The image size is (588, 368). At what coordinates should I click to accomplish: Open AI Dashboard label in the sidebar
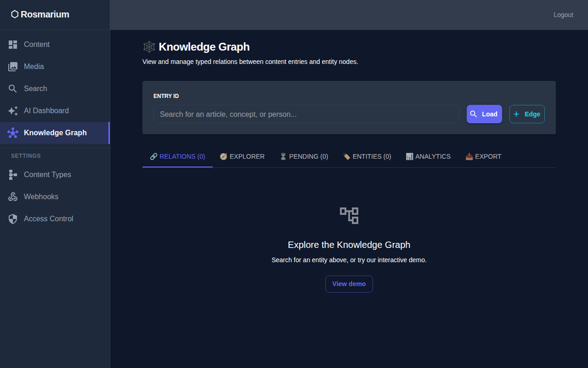pos(46,111)
